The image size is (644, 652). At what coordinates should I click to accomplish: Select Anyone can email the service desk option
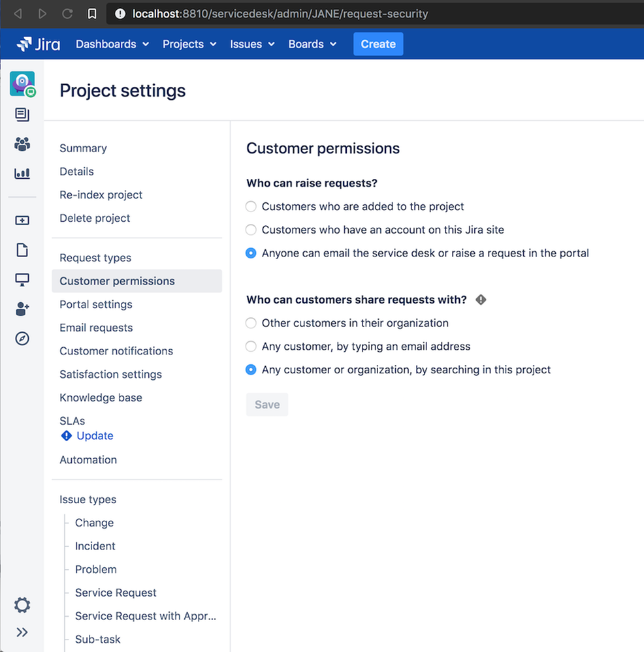click(x=251, y=253)
